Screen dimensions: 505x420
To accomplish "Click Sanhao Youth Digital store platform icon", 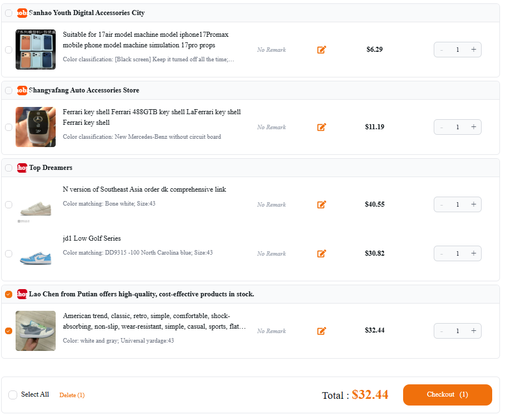I will click(22, 13).
